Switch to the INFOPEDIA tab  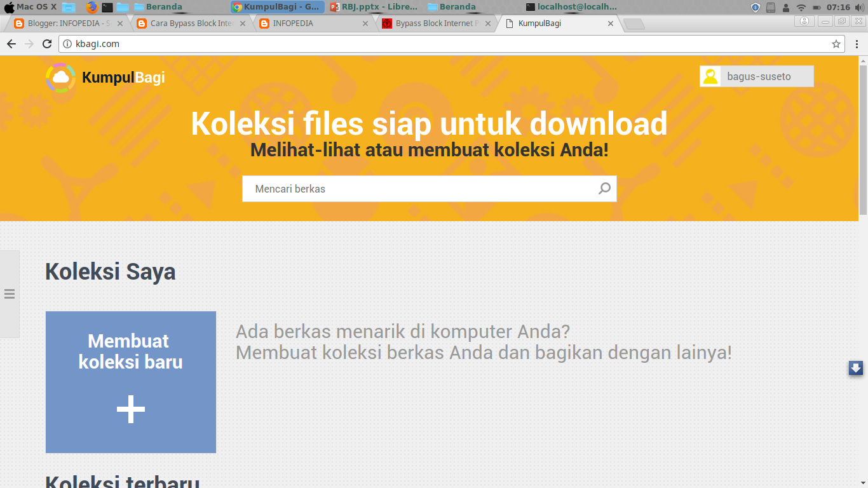tap(314, 24)
